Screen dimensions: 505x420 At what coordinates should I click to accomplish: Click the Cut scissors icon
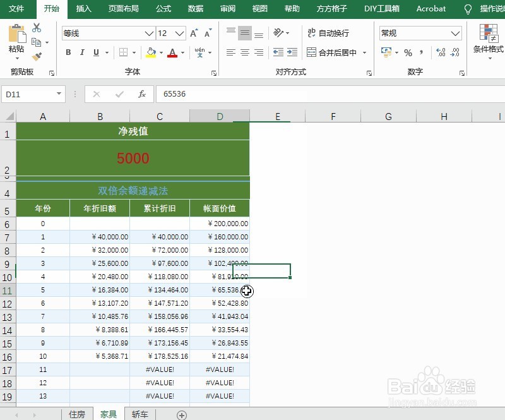coord(37,28)
